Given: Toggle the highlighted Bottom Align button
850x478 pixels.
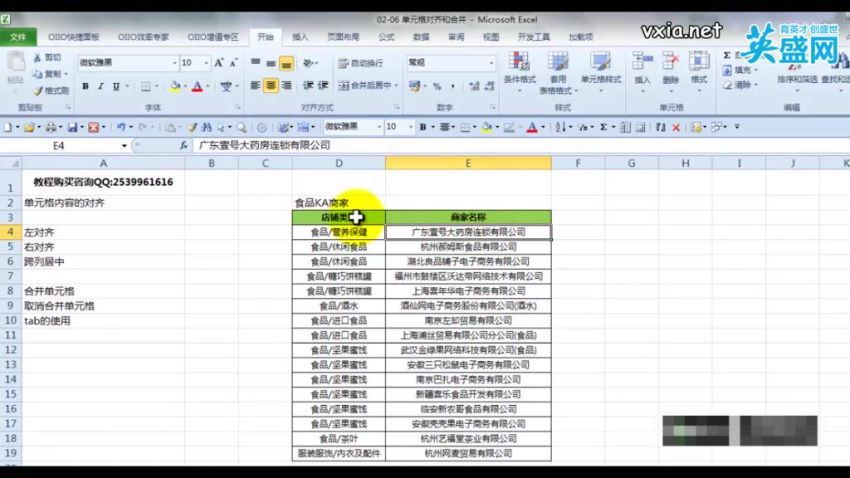Looking at the screenshot, I should [286, 64].
